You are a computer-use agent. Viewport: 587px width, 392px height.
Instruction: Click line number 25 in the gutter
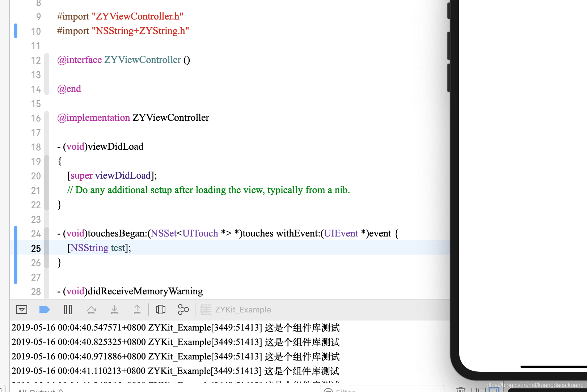pyautogui.click(x=36, y=248)
